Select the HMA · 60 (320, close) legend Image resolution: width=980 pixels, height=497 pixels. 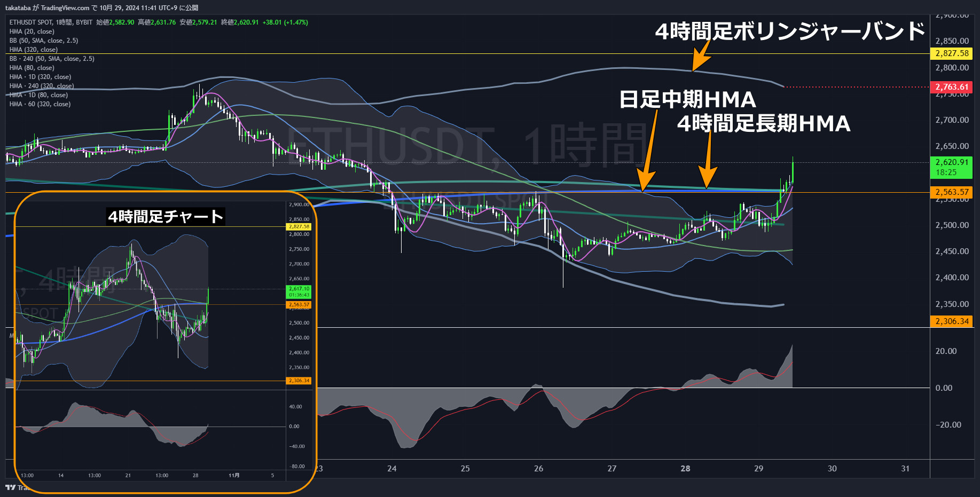40,104
